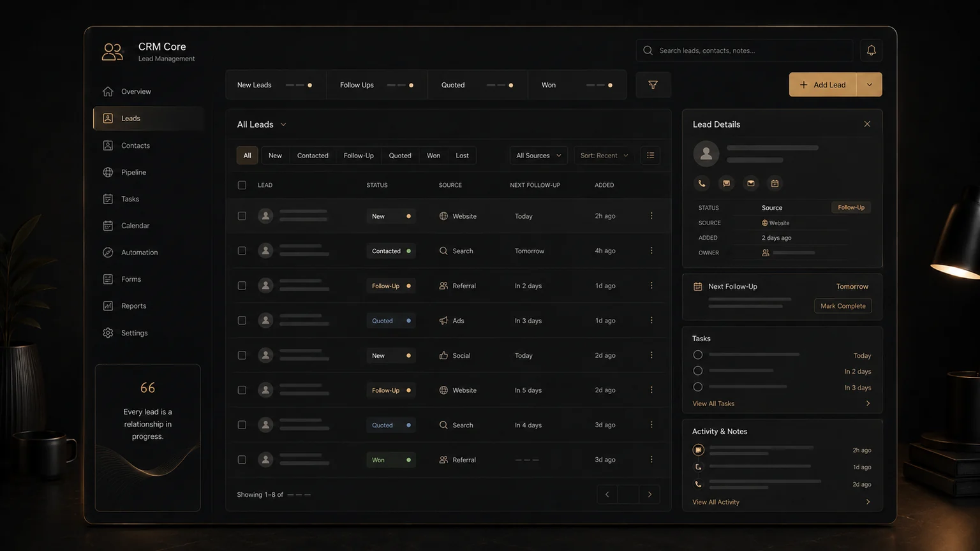Switch to the Quoted filter tab
The image size is (980, 551).
coord(400,156)
